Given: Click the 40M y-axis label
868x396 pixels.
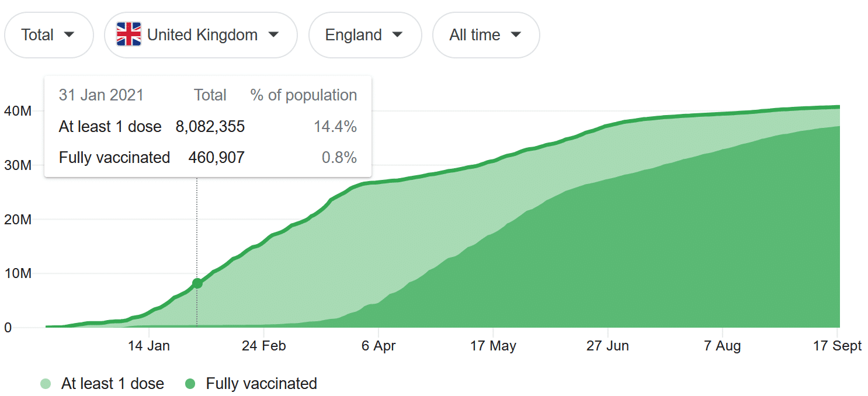Looking at the screenshot, I should pyautogui.click(x=17, y=111).
